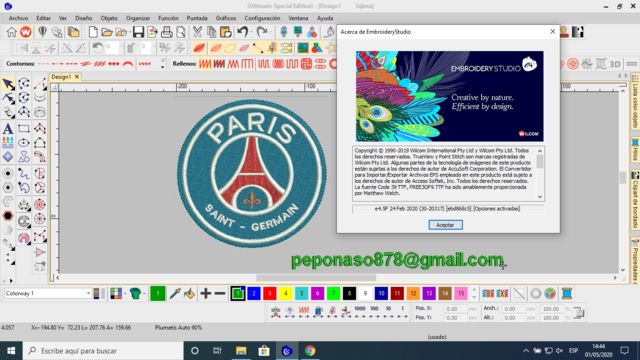This screenshot has height=360, width=640.
Task: Click the Pos. X input field
Action: coord(456,309)
